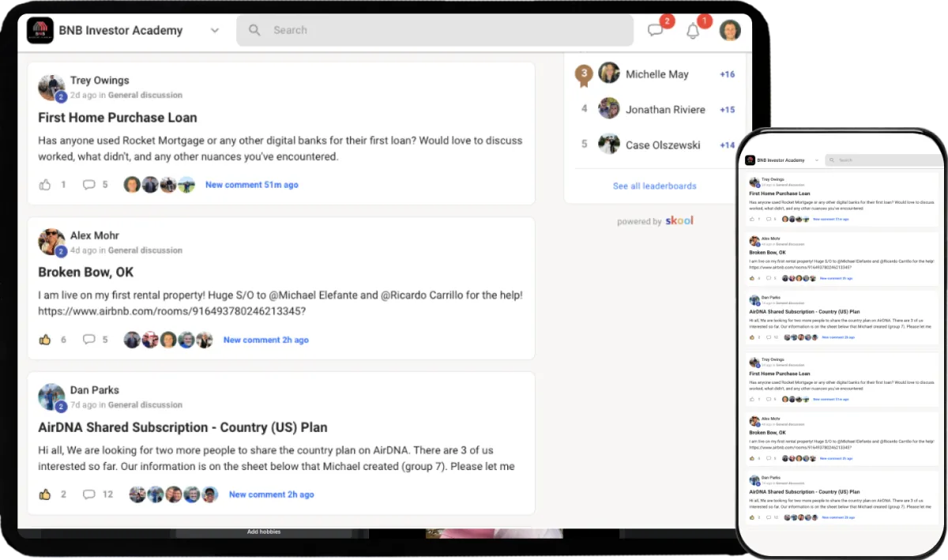948x560 pixels.
Task: Click the "+14" points next to Case Olszewski
Action: [727, 145]
